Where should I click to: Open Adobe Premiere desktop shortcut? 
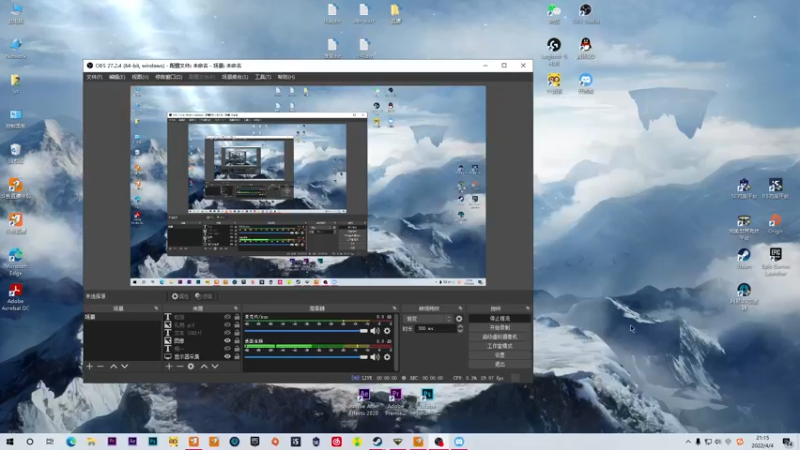click(x=395, y=402)
